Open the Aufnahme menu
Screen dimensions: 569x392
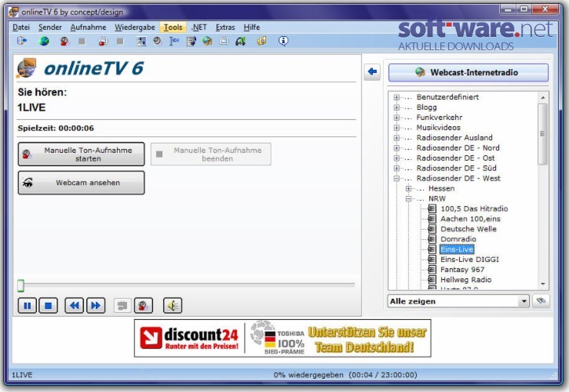(88, 27)
